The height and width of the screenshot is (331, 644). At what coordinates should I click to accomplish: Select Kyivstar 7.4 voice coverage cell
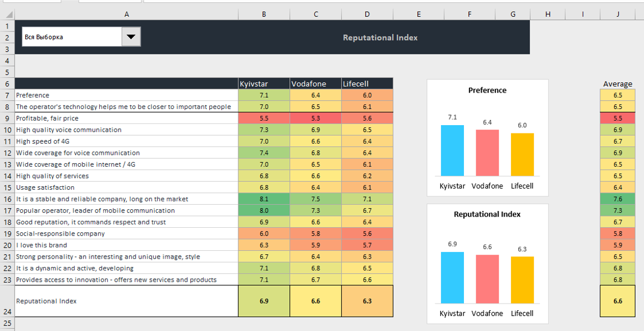(x=264, y=153)
